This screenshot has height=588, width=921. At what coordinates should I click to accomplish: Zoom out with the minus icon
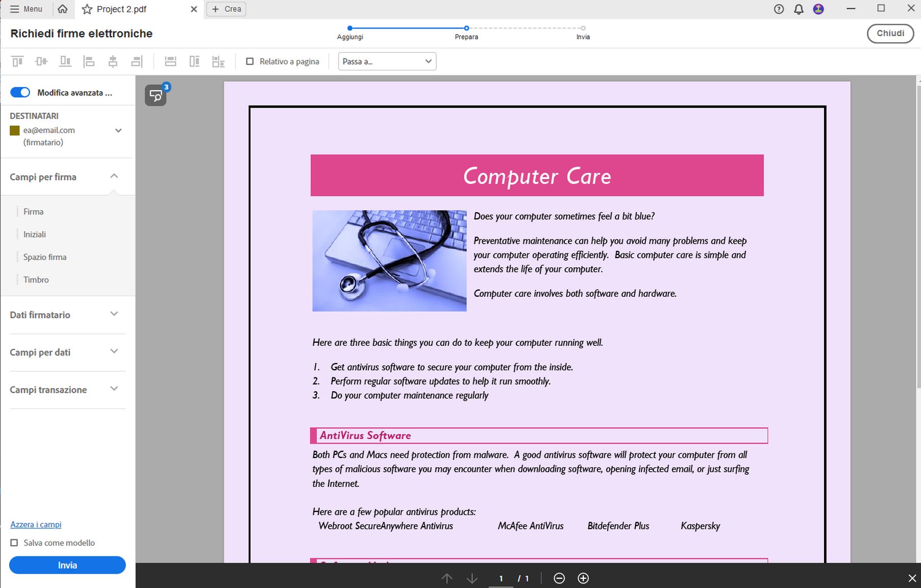pos(559,578)
